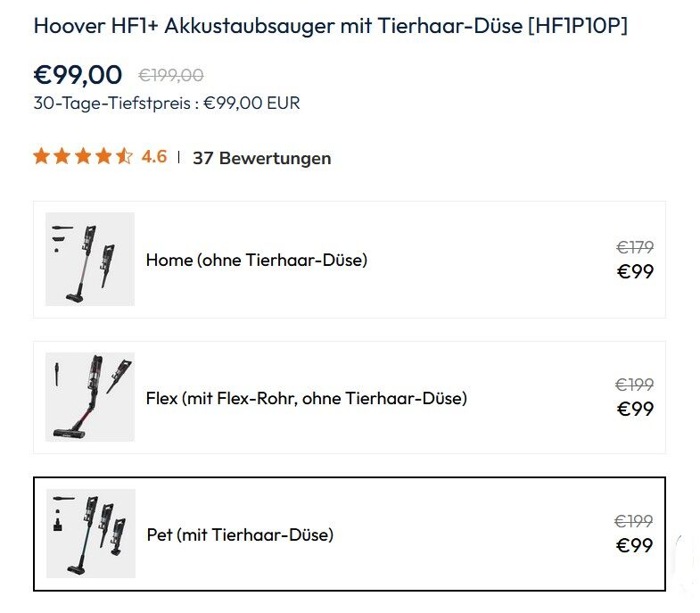Image resolution: width=700 pixels, height=613 pixels.
Task: Click the half-filled fifth rating star
Action: point(124,157)
